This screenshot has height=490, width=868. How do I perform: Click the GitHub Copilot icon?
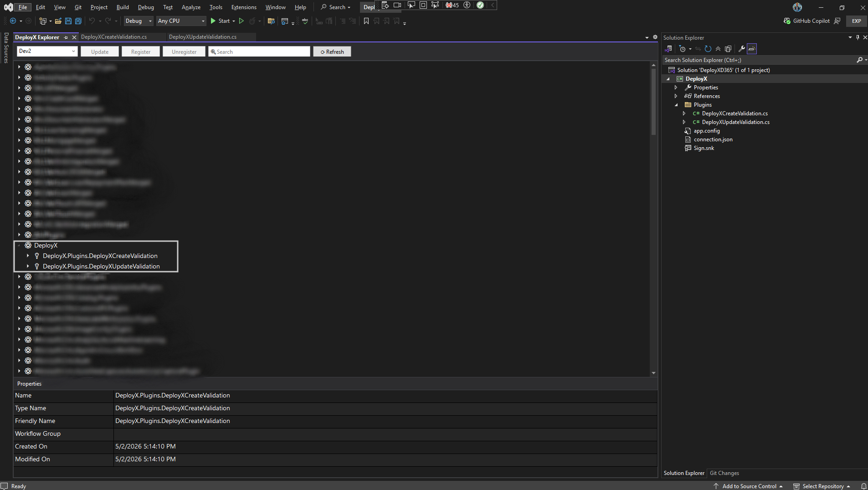[x=787, y=21]
